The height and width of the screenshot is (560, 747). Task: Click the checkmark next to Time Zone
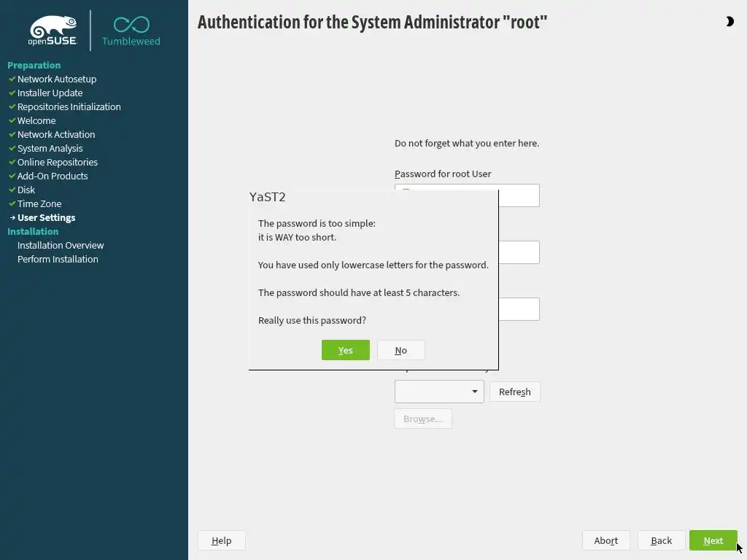point(12,203)
